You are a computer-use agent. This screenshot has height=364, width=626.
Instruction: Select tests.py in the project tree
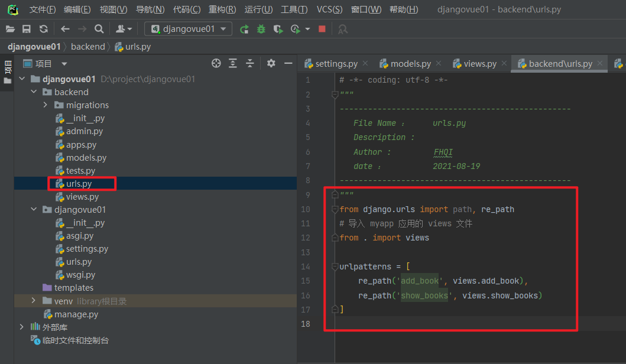[x=75, y=171]
